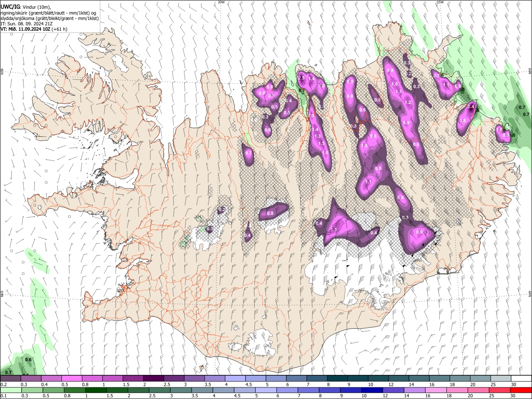Click the "slydda/snjókoma" description line

coord(49,18)
